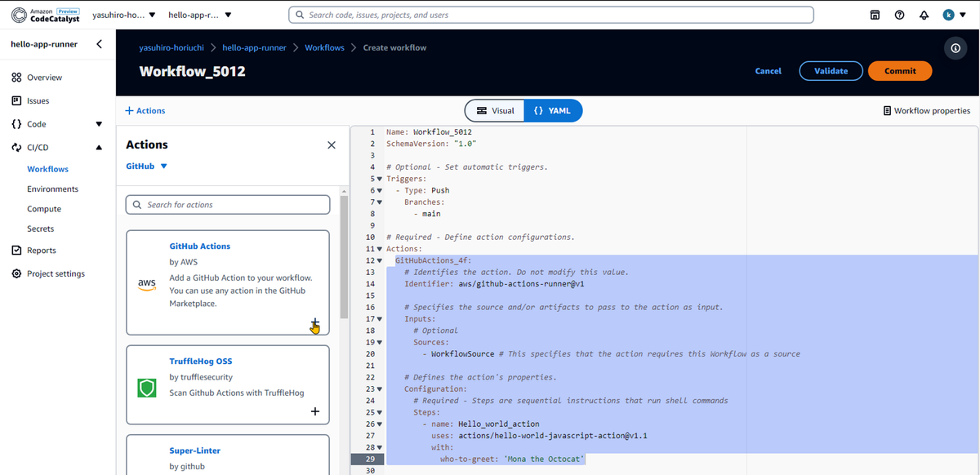
Task: Close the Actions panel
Action: coord(331,145)
